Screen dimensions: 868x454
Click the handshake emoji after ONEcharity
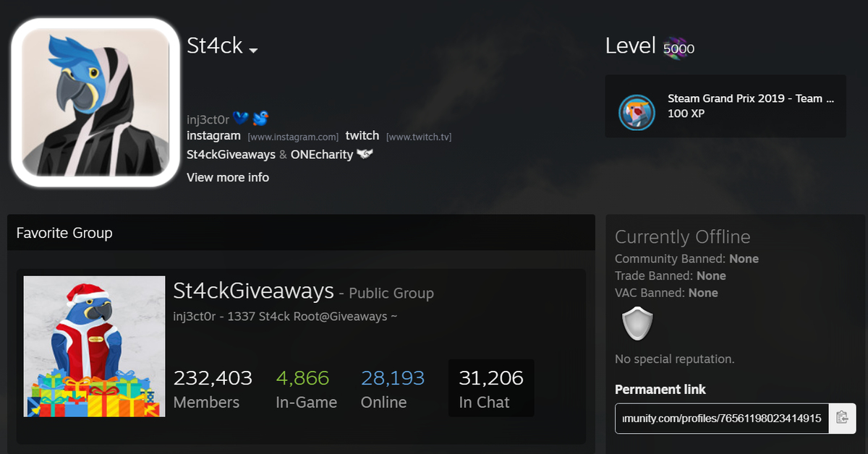pyautogui.click(x=365, y=155)
